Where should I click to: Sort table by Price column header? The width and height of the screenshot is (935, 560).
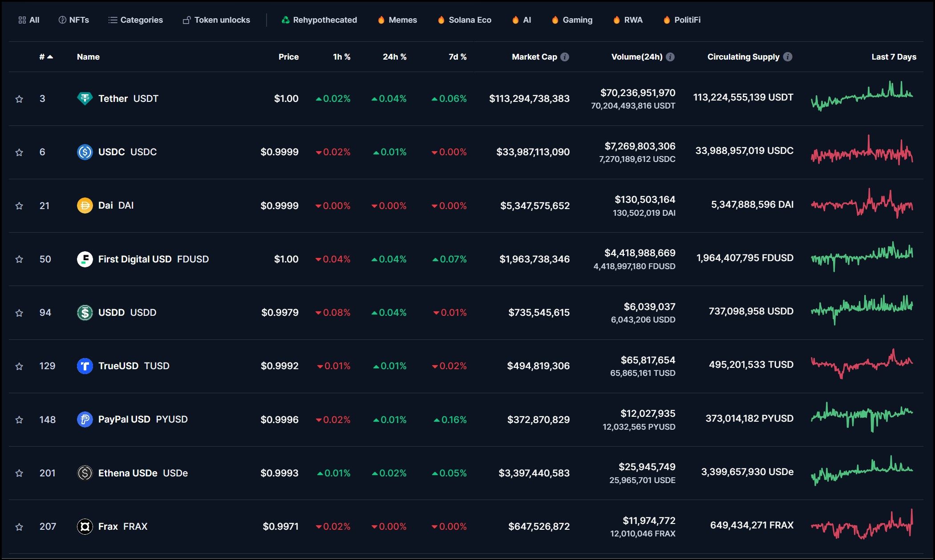click(288, 57)
